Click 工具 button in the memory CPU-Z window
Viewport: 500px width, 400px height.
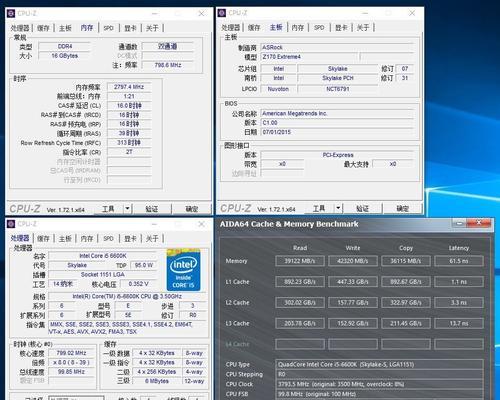click(x=108, y=209)
